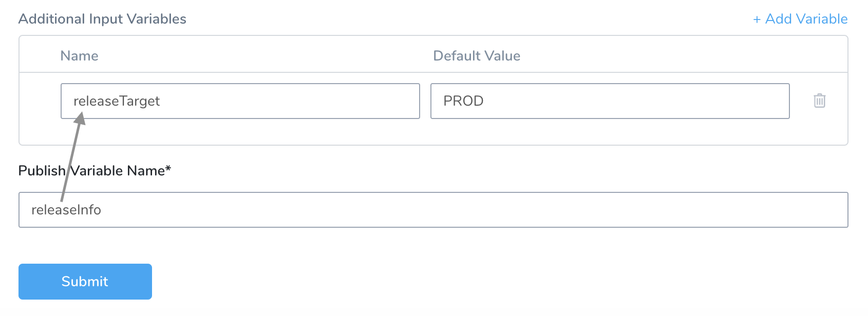Place cursor in the text PROD
Screen dimensions: 868x316
(x=463, y=101)
